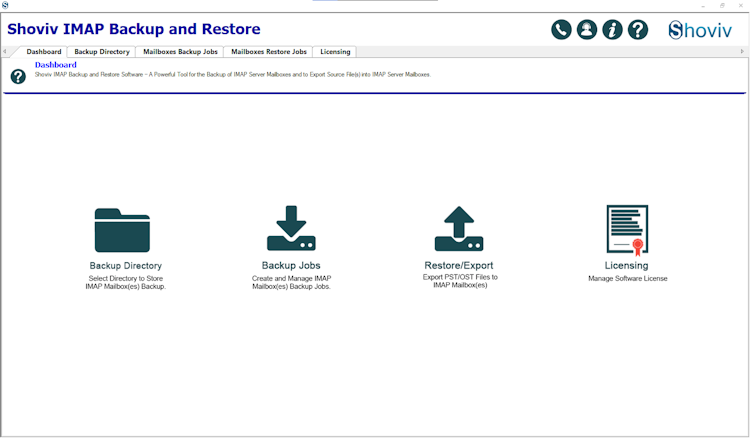
Task: Select the Licensing tab
Action: [335, 52]
